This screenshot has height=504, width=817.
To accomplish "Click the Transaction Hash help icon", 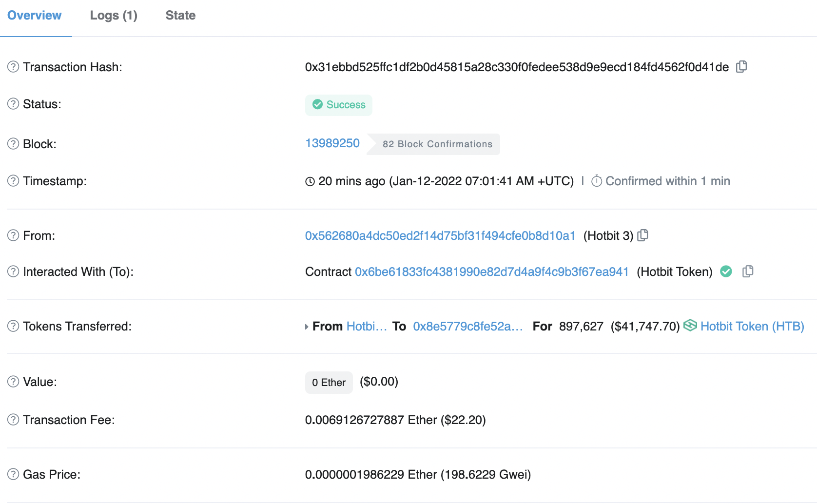I will point(13,67).
